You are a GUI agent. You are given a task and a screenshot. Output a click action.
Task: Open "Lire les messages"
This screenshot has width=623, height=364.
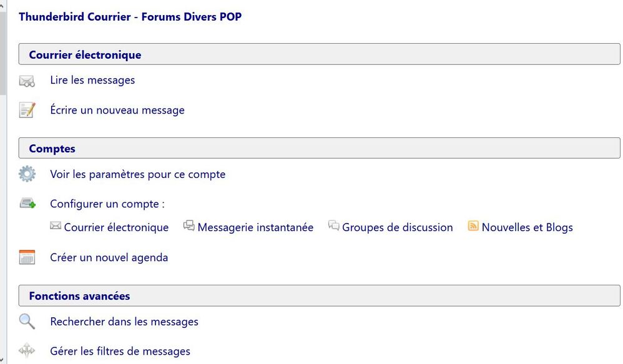coord(92,80)
